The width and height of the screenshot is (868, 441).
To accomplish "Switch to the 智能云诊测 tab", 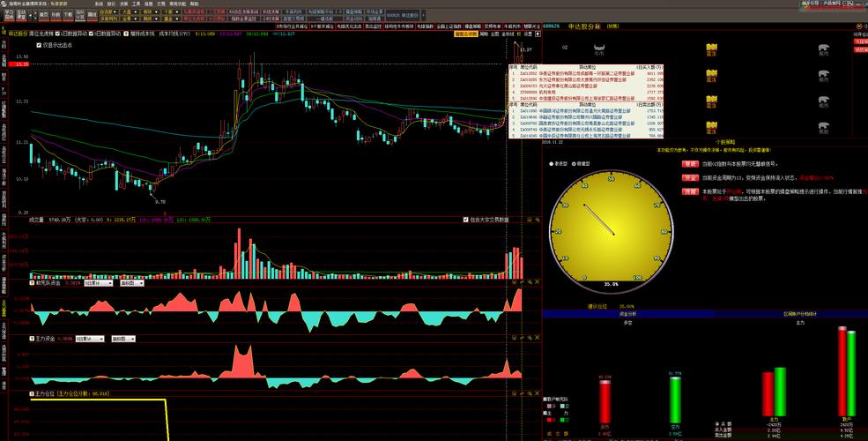I will 465,34.
